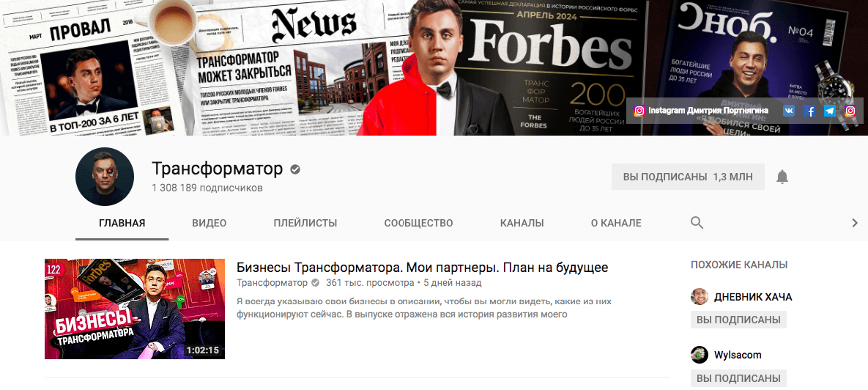868x390 pixels.
Task: Switch to the ГЛАВНАЯ tab
Action: (x=122, y=224)
